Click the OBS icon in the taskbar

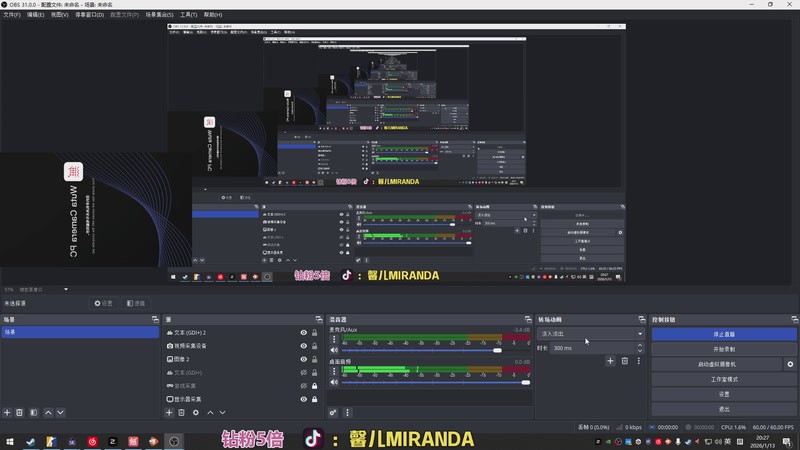(174, 441)
